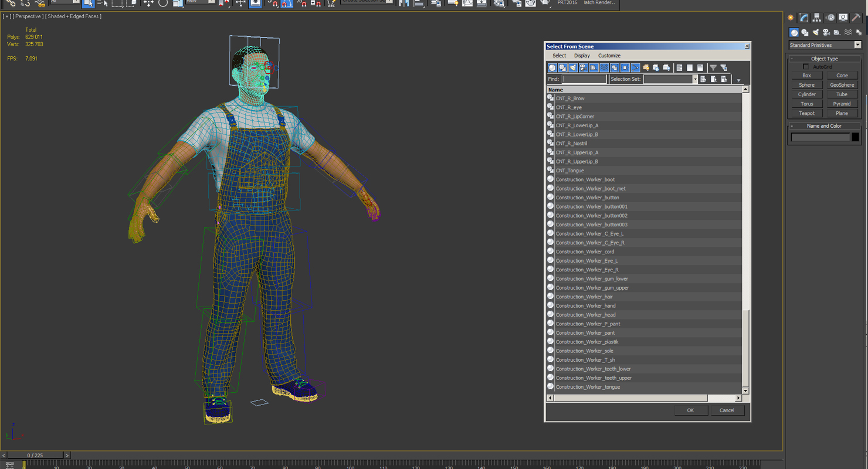Click Name column header in object list
The width and height of the screenshot is (868, 469).
tap(644, 90)
